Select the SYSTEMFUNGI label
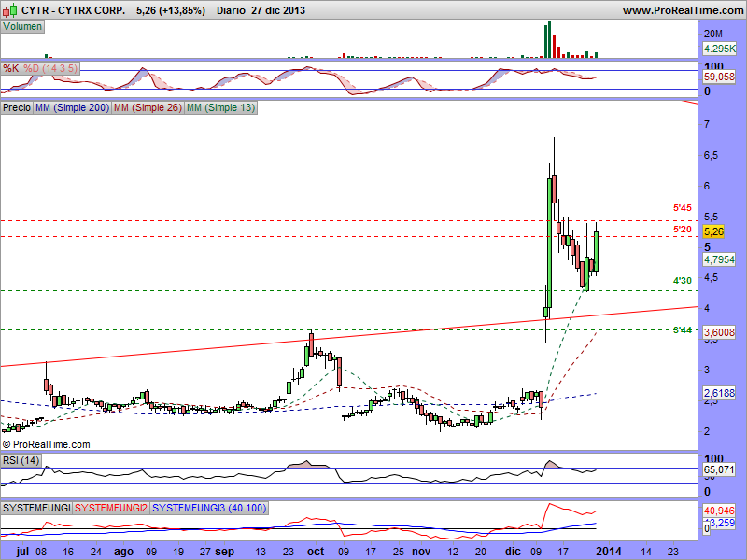The image size is (747, 560). click(x=36, y=508)
